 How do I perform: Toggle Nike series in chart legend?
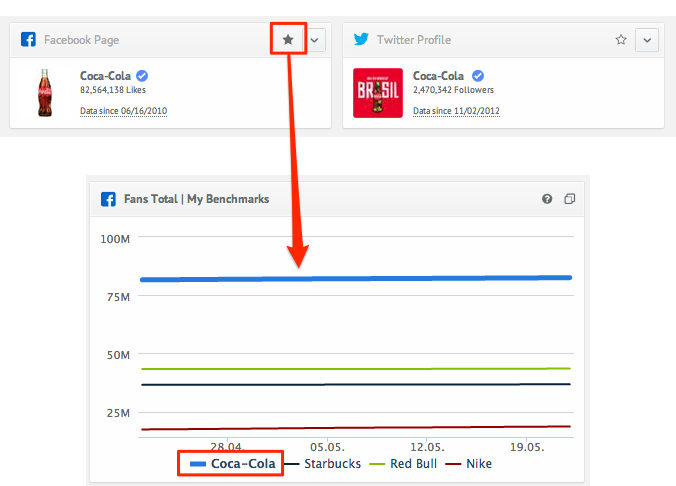(x=469, y=464)
